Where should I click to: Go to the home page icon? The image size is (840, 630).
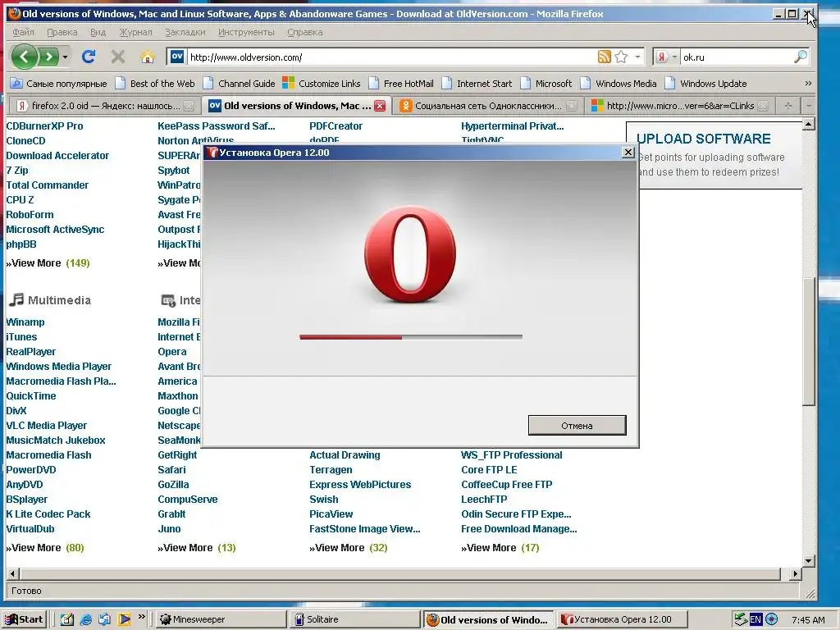click(x=148, y=57)
